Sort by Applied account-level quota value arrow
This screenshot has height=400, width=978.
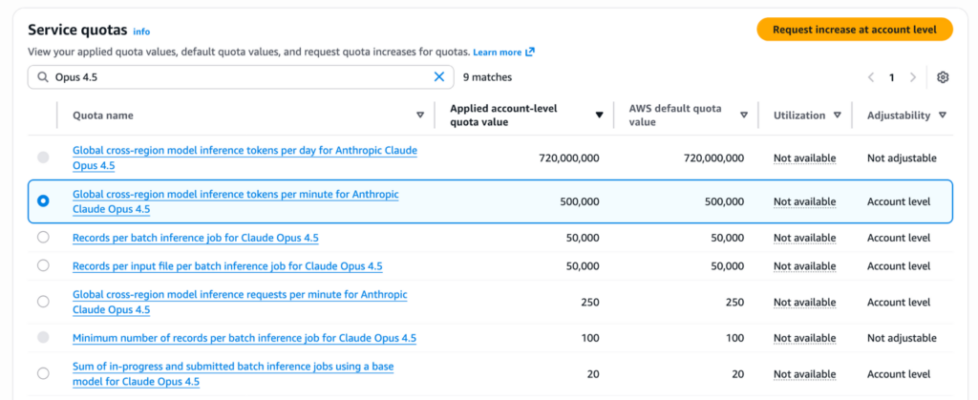tap(599, 115)
